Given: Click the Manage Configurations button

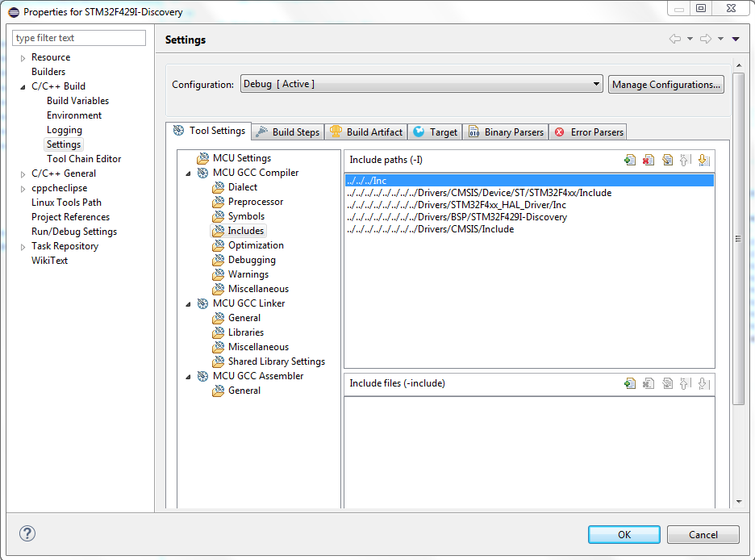Looking at the screenshot, I should 665,84.
